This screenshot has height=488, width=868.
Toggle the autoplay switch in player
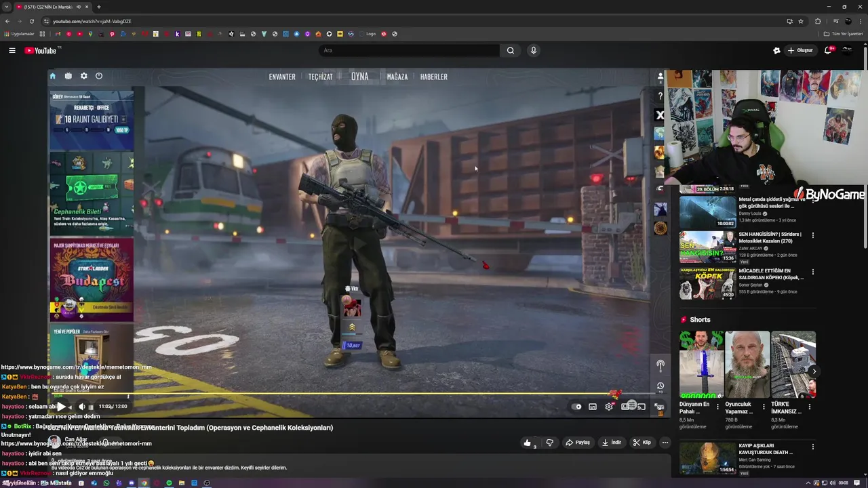(576, 407)
